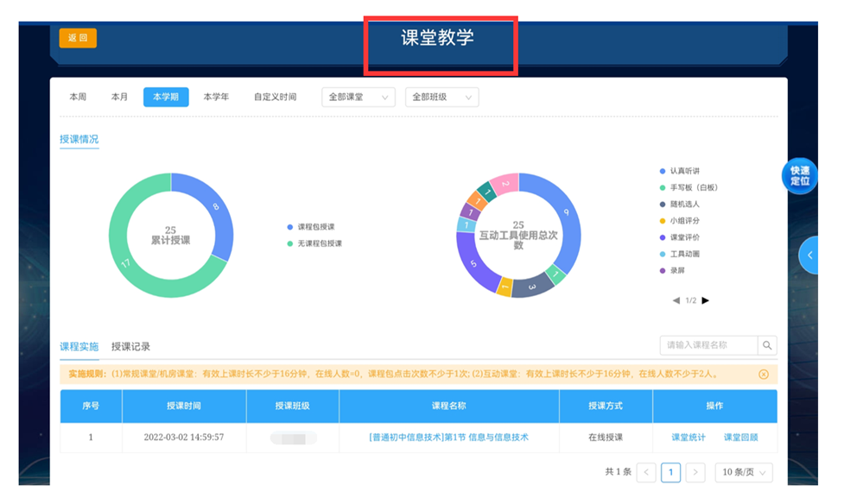The width and height of the screenshot is (863, 504).
Task: Select page 1 in pagination
Action: pos(670,472)
